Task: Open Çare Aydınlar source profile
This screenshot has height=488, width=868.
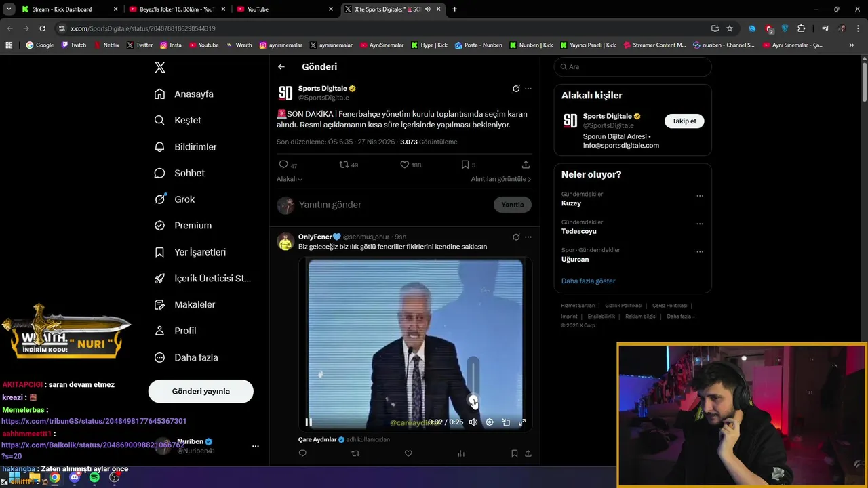Action: point(317,439)
